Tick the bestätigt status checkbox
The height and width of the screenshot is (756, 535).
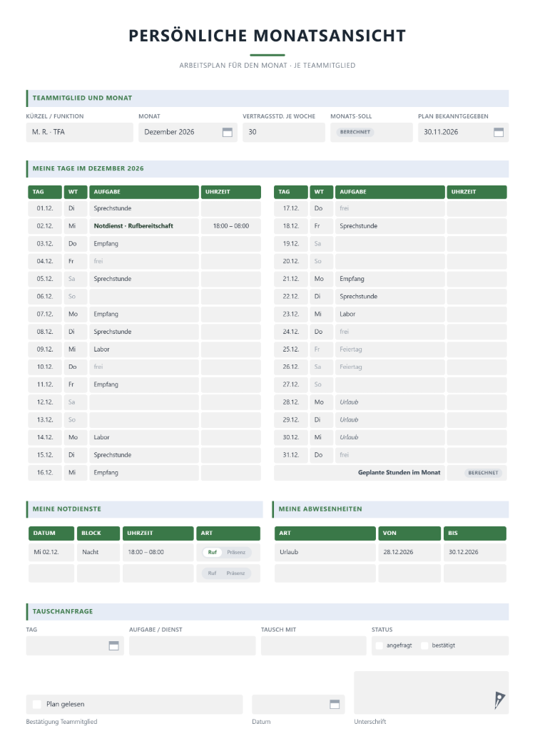425,645
